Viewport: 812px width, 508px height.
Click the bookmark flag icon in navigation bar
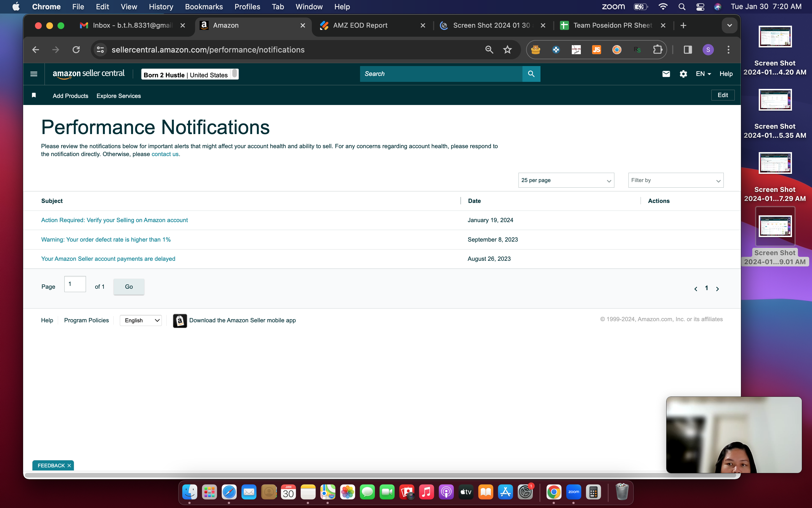[34, 95]
